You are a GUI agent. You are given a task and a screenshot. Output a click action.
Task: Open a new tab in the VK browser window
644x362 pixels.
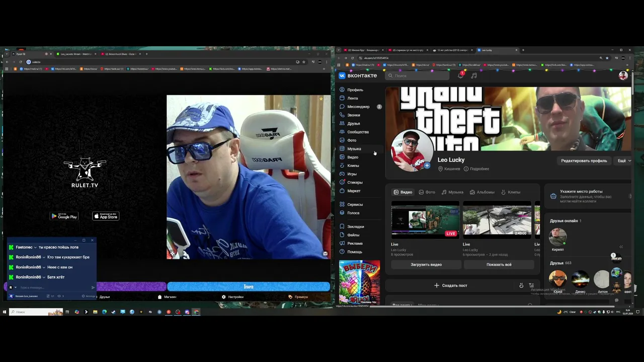523,50
